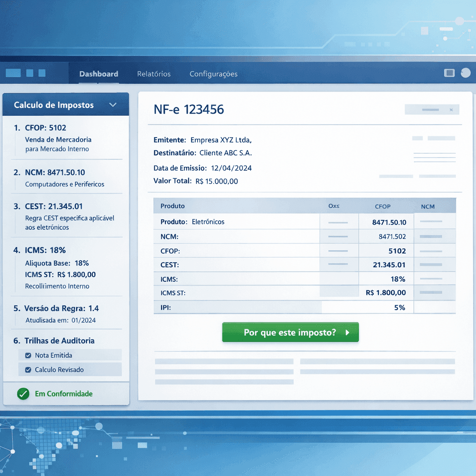Close the NF-e panel with the x
This screenshot has height=476, width=476.
[451, 110]
